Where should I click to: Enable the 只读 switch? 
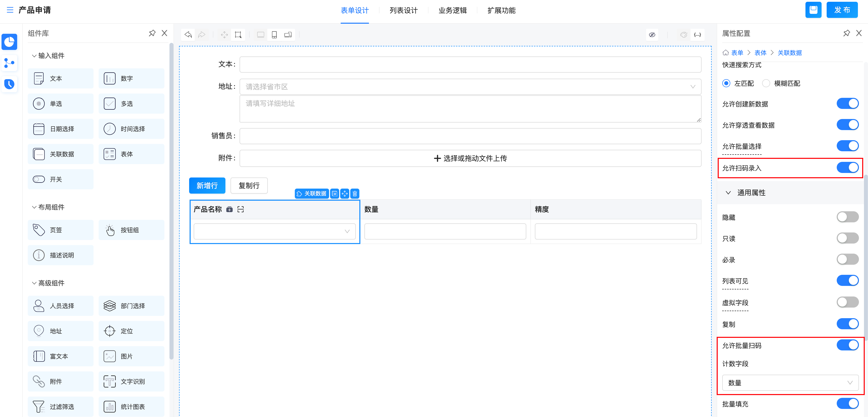(847, 238)
